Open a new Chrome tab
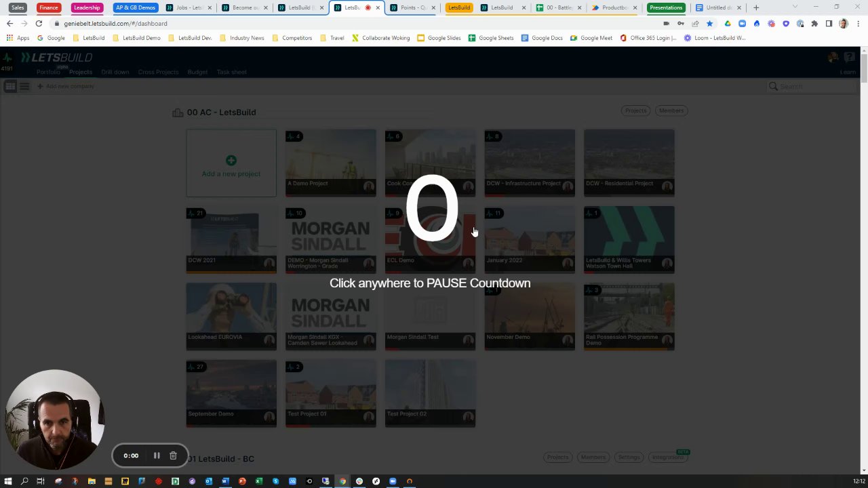 click(756, 7)
